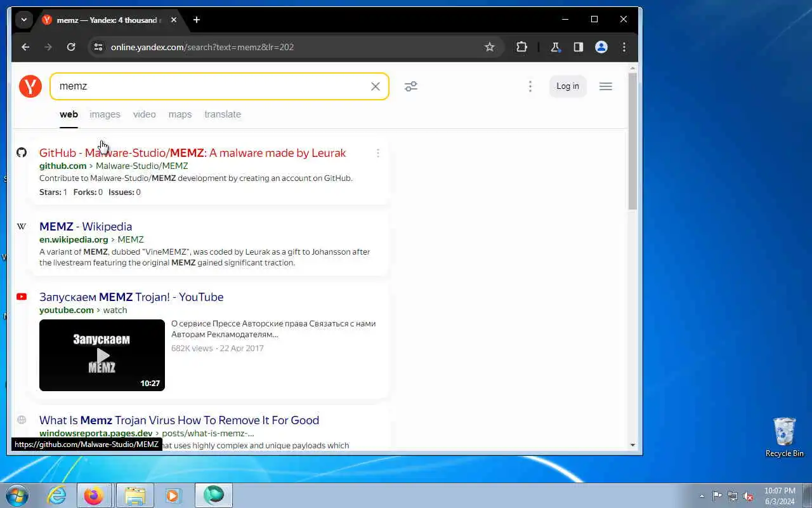Click the Yandex logo icon
Viewport: 812px width, 508px height.
point(30,86)
